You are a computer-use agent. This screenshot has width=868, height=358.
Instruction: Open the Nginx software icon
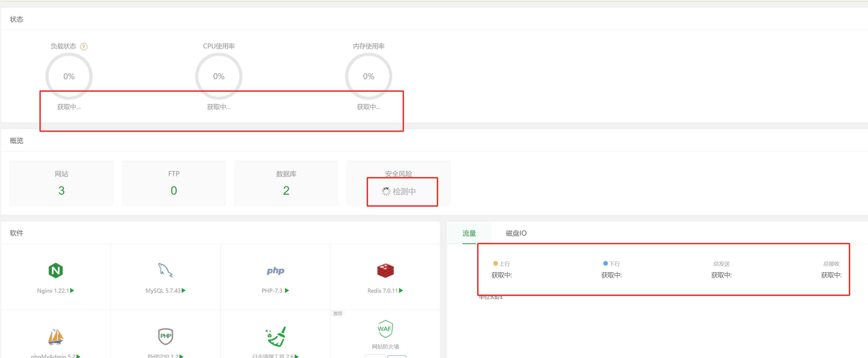pos(55,270)
